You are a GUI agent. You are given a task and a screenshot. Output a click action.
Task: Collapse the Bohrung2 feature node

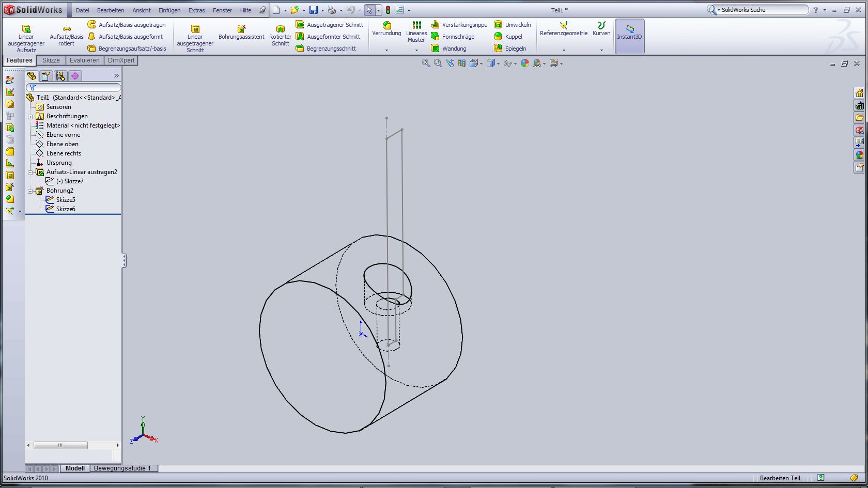30,191
